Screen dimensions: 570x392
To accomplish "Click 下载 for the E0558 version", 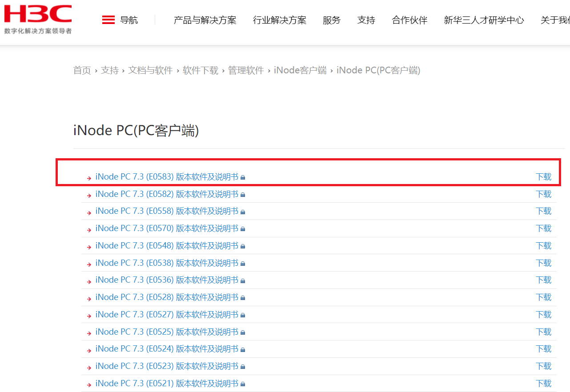I will click(x=544, y=211).
